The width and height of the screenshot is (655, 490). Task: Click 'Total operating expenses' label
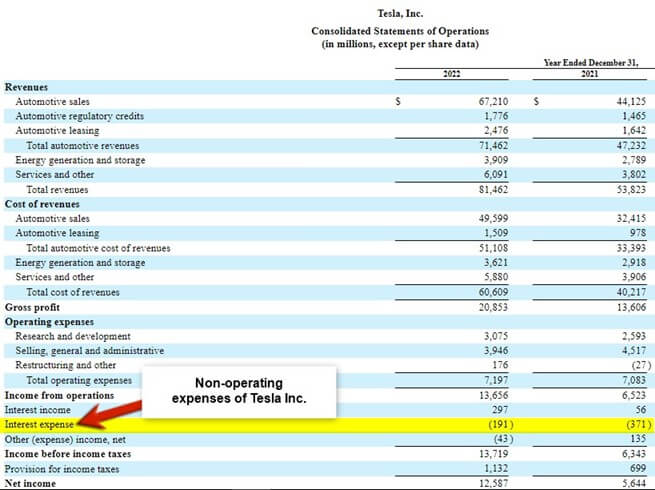[x=79, y=381]
